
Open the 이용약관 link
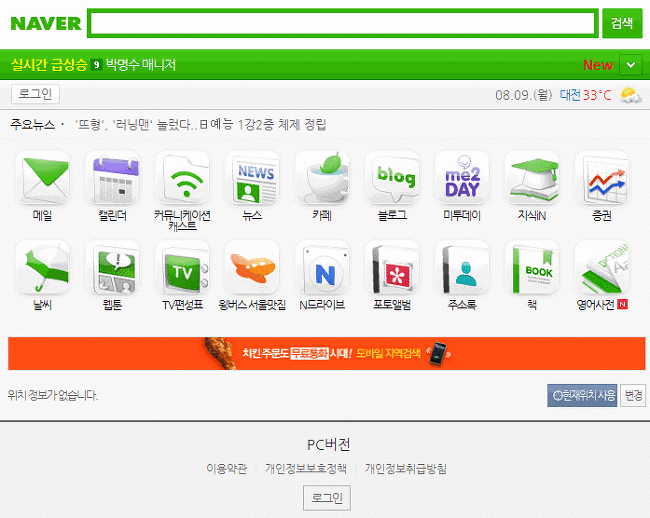pyautogui.click(x=227, y=469)
